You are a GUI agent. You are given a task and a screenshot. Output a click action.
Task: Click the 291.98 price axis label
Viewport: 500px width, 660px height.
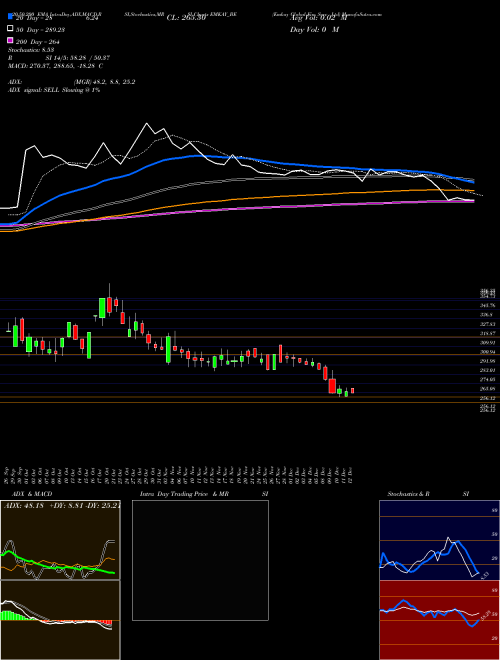coord(487,361)
